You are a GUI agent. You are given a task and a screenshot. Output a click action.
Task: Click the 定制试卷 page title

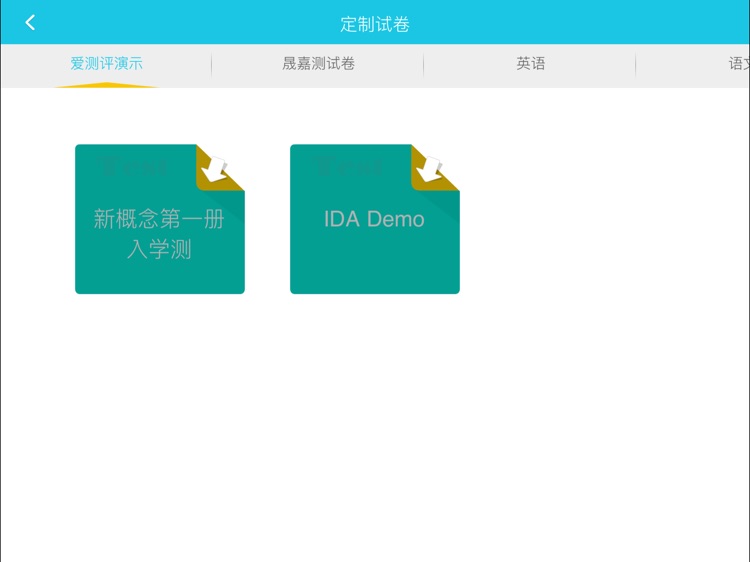point(375,24)
